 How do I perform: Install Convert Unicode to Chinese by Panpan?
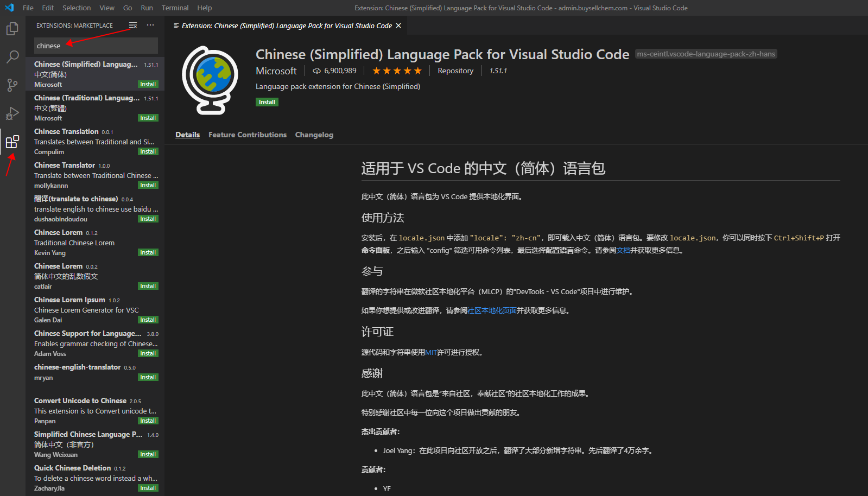148,421
